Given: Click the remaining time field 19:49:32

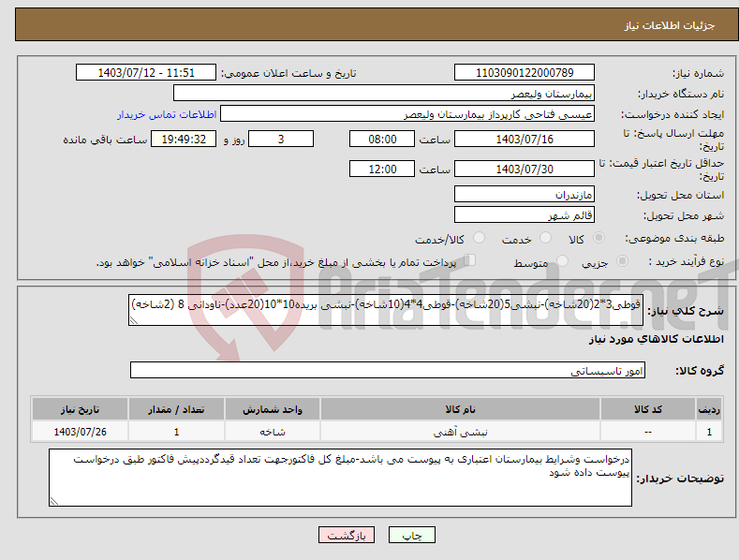Looking at the screenshot, I should (184, 139).
